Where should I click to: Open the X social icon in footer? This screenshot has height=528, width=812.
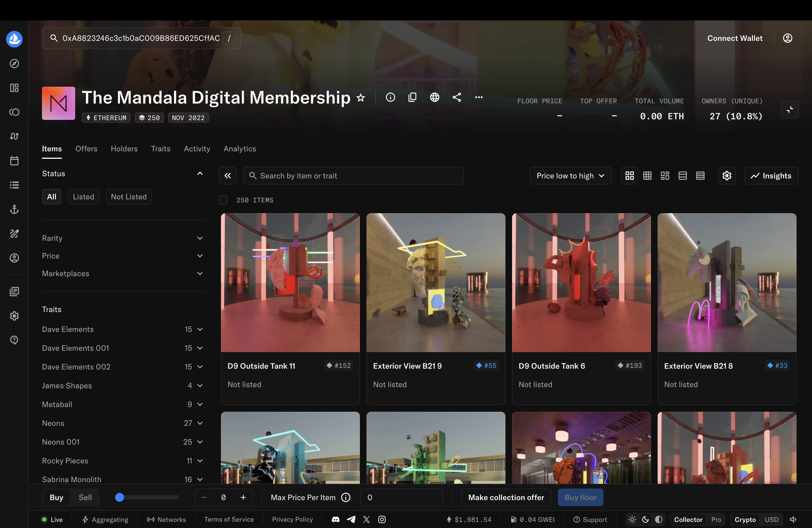click(x=367, y=519)
